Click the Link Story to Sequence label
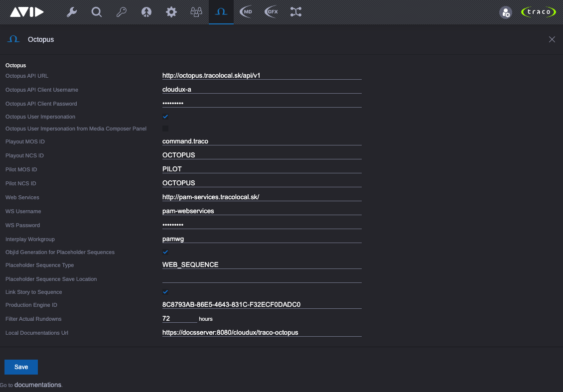 coord(34,292)
